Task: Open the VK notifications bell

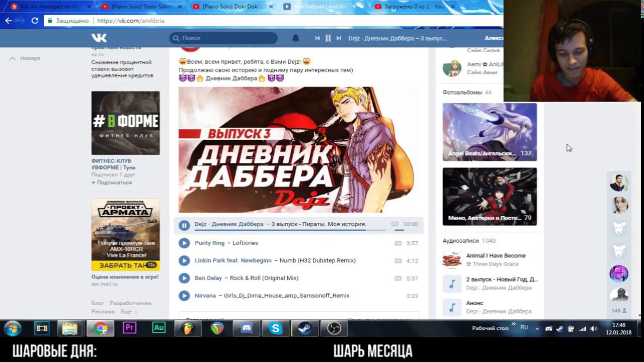Action: 296,38
